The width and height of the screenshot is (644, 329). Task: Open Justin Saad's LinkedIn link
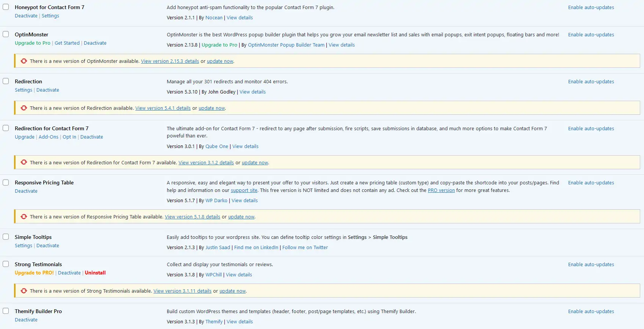256,248
